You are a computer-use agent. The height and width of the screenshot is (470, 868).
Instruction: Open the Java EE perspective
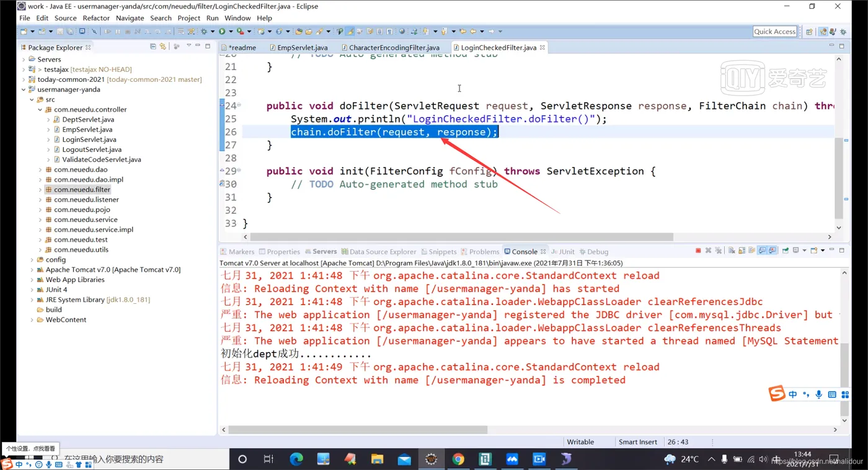click(823, 32)
